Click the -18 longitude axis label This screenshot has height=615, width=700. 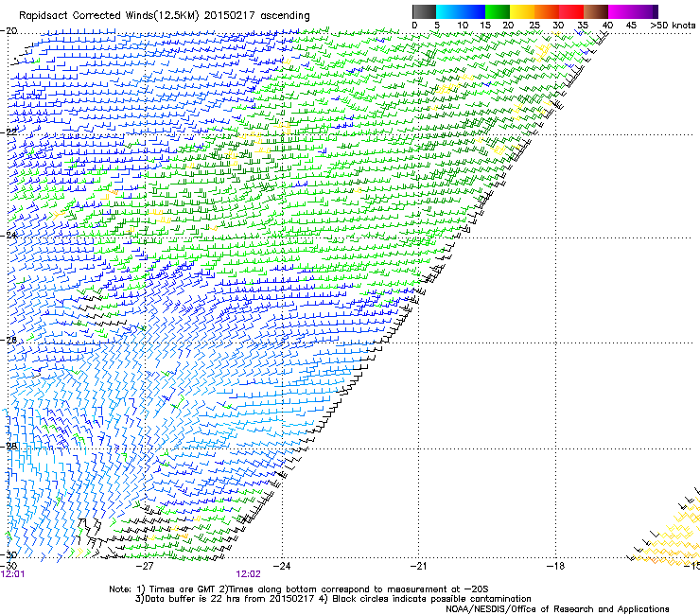(555, 567)
